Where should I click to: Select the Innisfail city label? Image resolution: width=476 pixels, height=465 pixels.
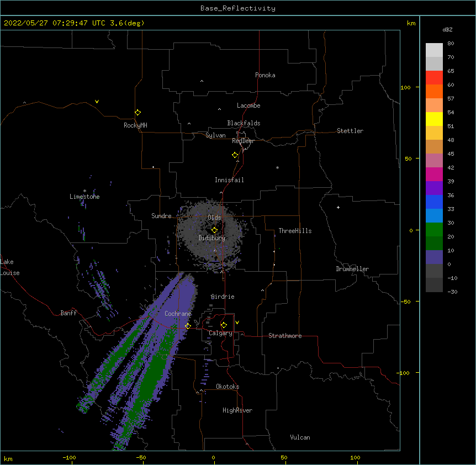[229, 180]
